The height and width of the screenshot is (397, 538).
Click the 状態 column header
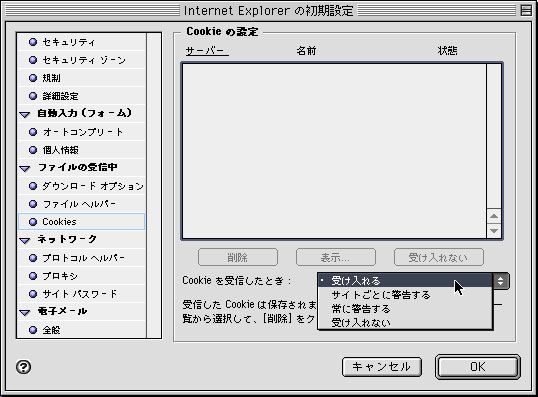click(x=447, y=51)
